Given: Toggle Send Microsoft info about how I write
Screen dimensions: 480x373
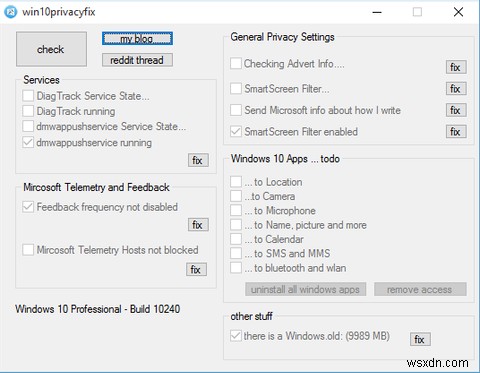Looking at the screenshot, I should [236, 110].
